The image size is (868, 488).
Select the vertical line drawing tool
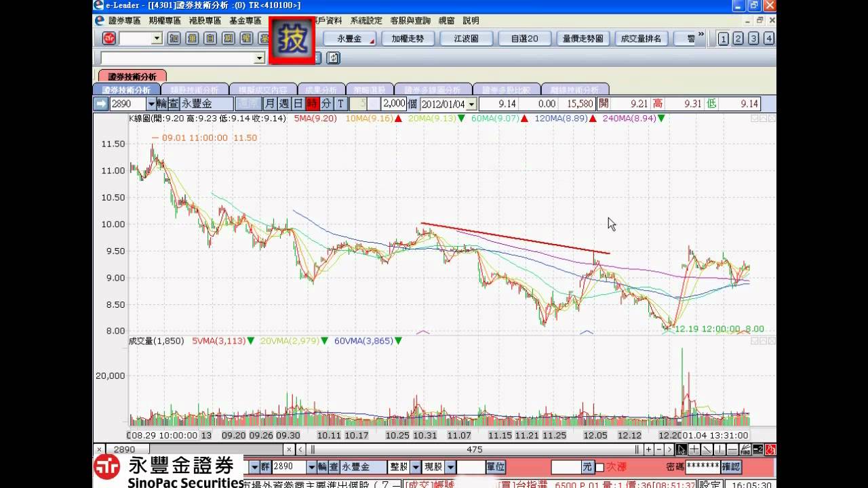tap(719, 449)
